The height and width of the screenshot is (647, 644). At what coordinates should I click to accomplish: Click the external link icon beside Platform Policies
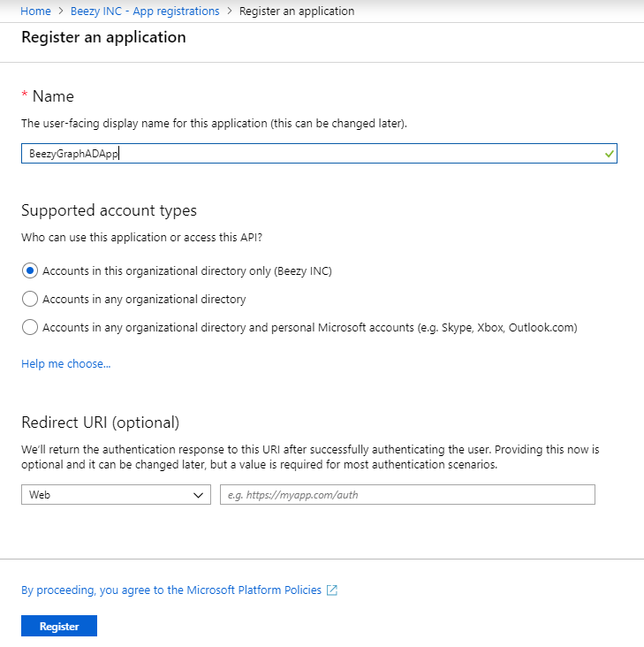pos(332,590)
